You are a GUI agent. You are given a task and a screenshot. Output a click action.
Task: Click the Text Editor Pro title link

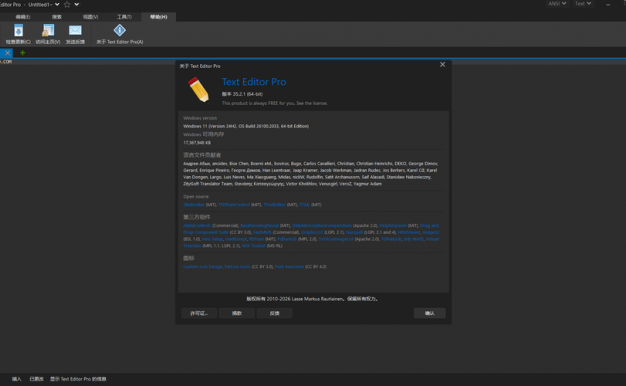tap(254, 82)
